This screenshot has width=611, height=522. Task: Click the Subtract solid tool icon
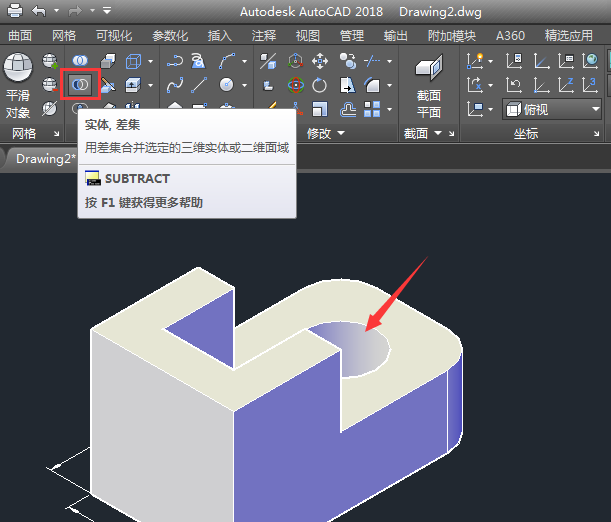(79, 85)
